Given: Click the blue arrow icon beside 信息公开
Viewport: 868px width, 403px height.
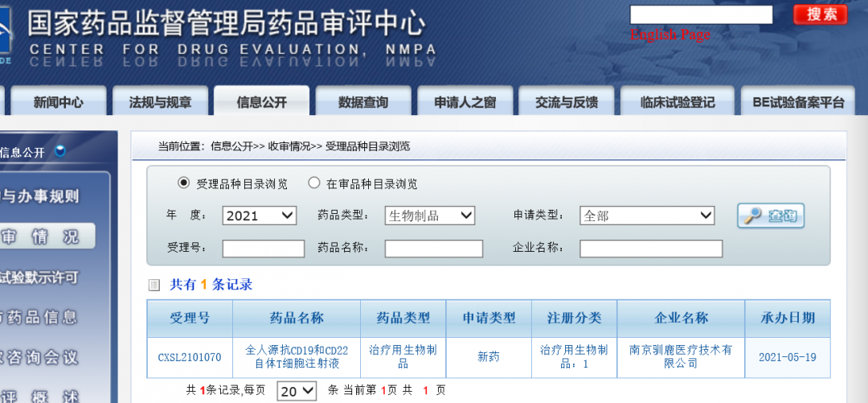Looking at the screenshot, I should point(60,151).
